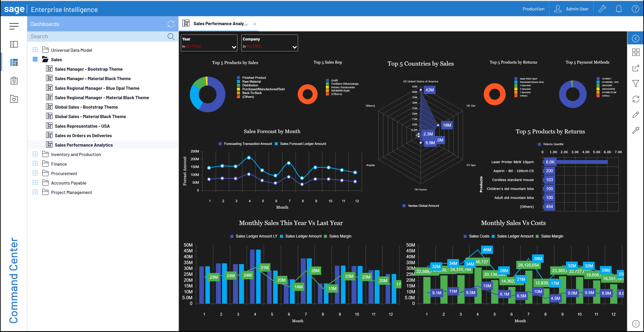Click the refresh/sync icon in Dashboards panel

[x=171, y=24]
